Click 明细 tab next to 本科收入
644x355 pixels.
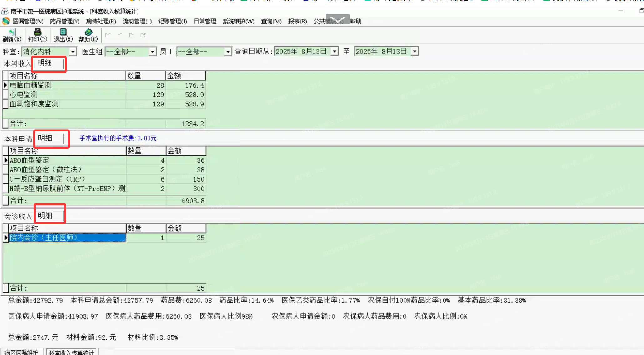tap(45, 63)
